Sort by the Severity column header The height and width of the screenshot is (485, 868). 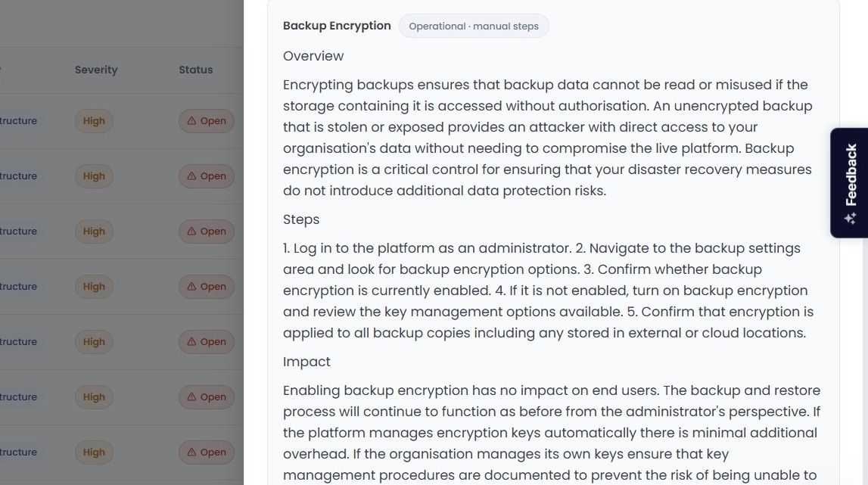(x=96, y=70)
